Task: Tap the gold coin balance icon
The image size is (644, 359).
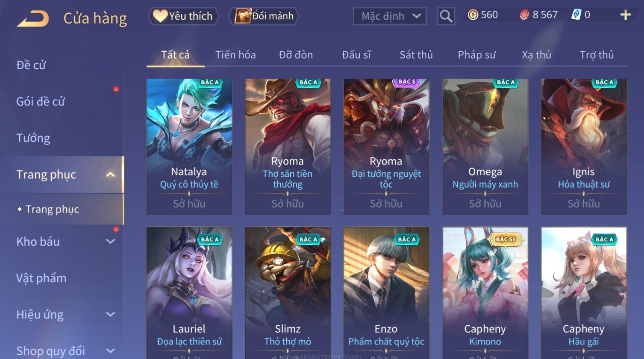Action: 473,15
